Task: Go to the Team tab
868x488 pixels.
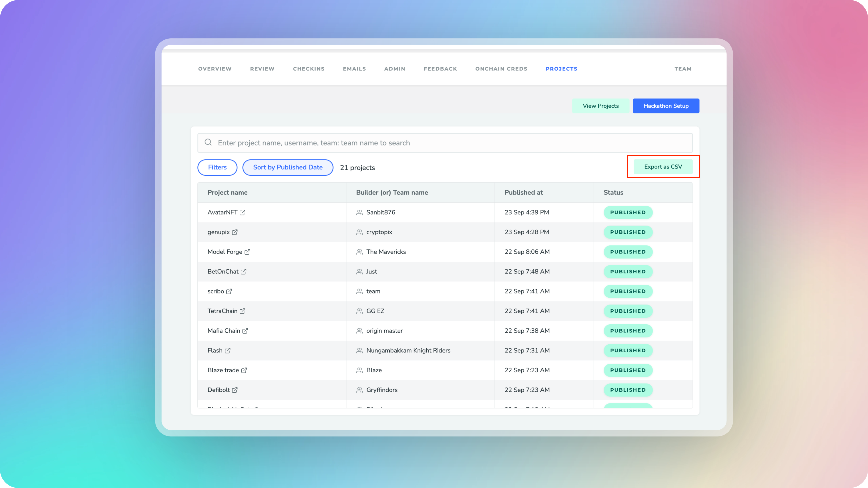Action: [x=683, y=69]
